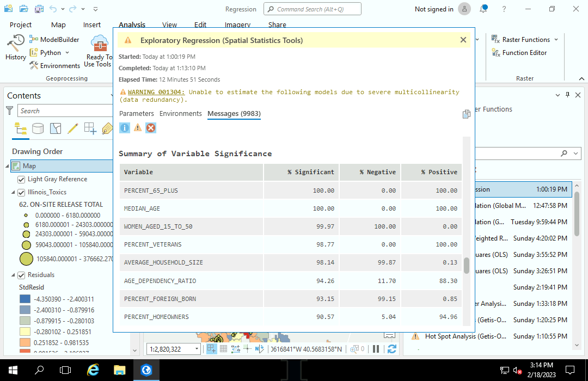Filter messages to show errors only

pos(151,128)
